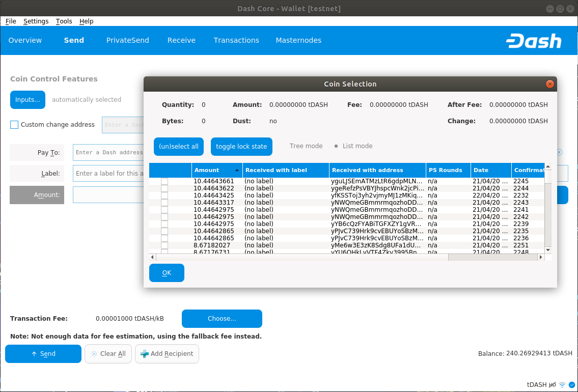Click the horizontal scroll left arrow
Viewport: 578px width, 392px height.
pyautogui.click(x=153, y=257)
